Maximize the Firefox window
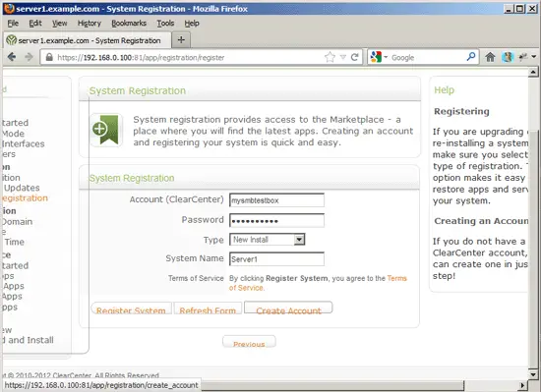Screen dimensions: 541x392 (519, 9)
